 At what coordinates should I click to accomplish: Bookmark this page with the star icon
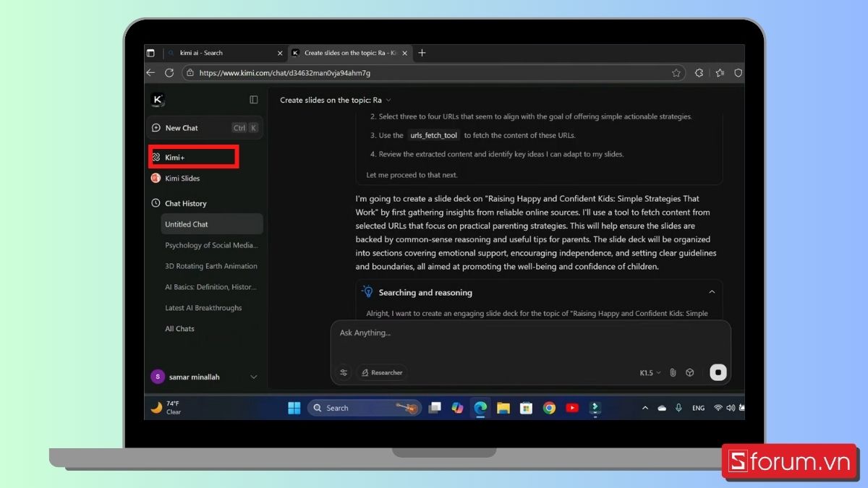click(x=676, y=73)
